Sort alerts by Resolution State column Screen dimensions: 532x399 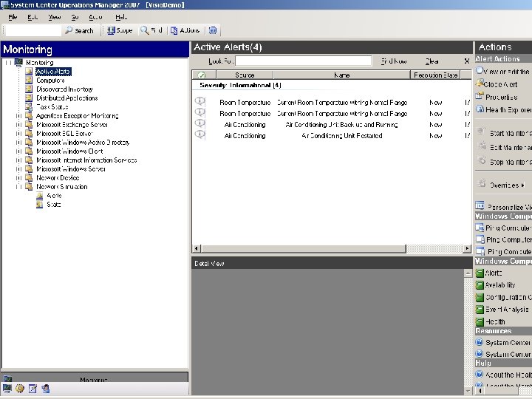click(x=436, y=75)
